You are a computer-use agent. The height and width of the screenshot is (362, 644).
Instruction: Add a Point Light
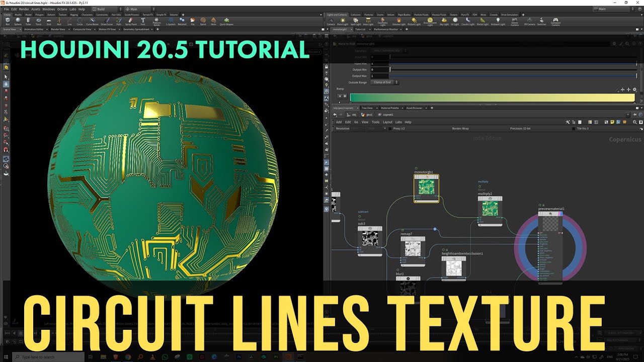click(343, 22)
